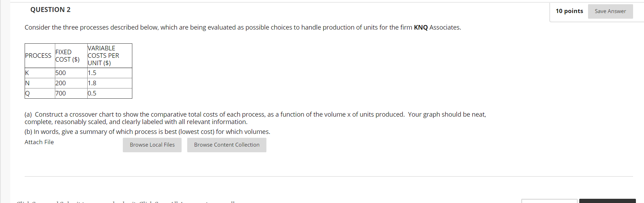Viewport: 644px width, 203px height.
Task: Click the dark button at bottom right
Action: click(x=607, y=201)
